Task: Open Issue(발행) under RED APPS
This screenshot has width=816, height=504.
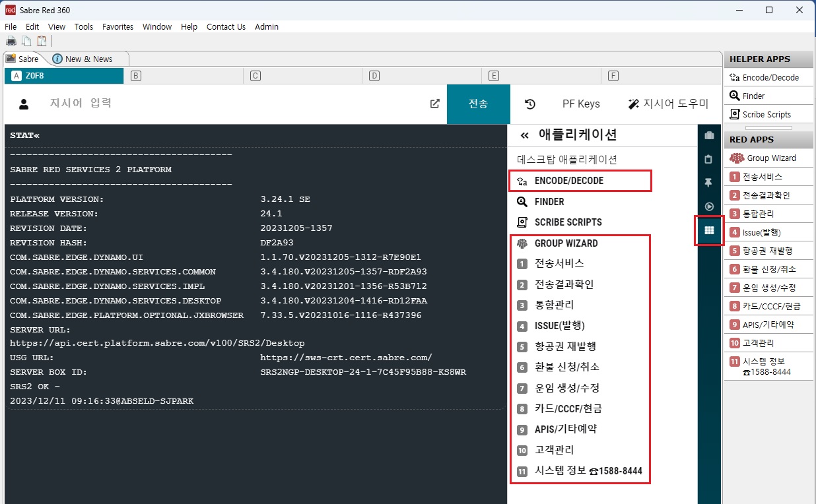Action: [x=768, y=232]
